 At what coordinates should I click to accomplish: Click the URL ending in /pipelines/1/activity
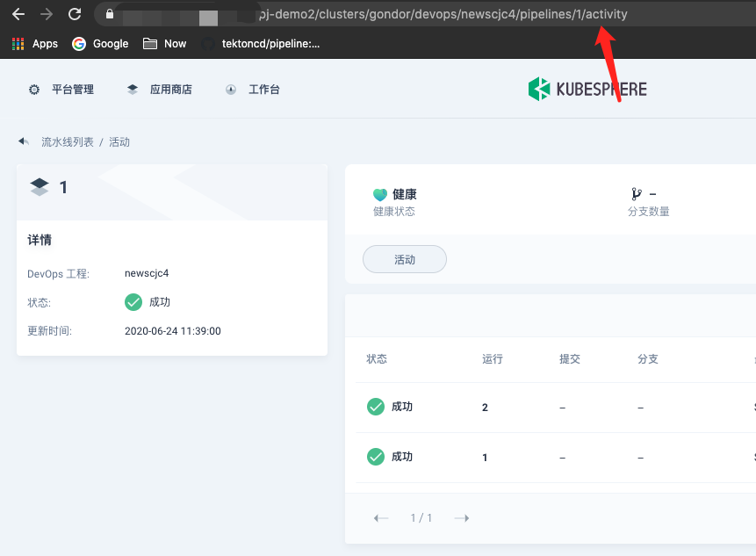click(443, 14)
